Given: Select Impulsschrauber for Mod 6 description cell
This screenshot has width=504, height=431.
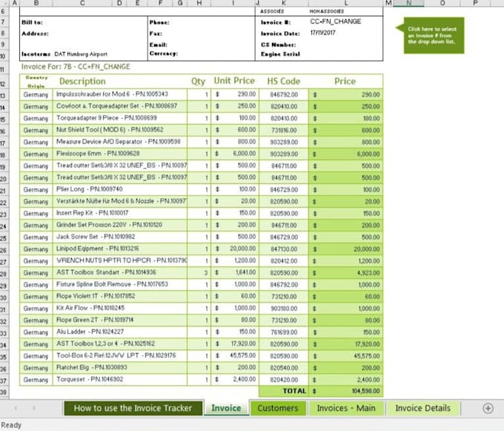Looking at the screenshot, I should 119,94.
